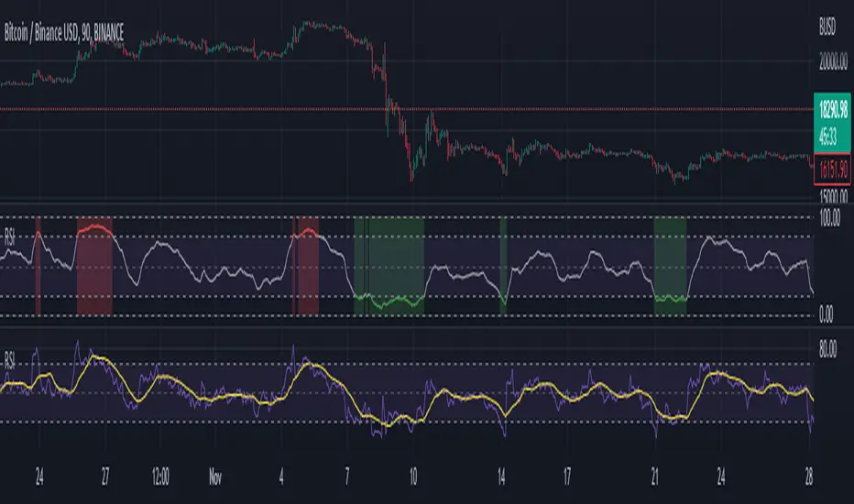Click the 21 date label on time axis

pyautogui.click(x=654, y=477)
